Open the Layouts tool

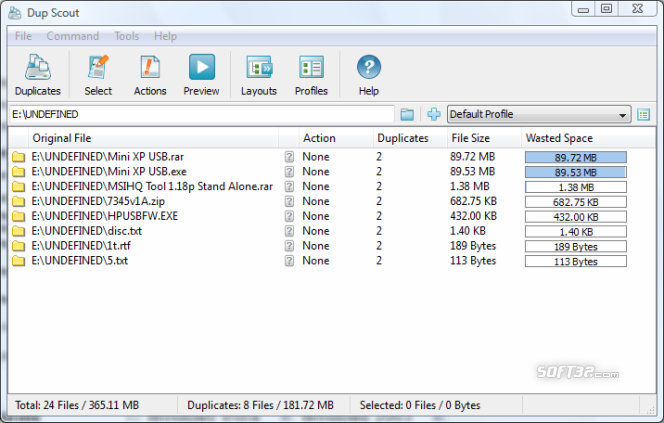[259, 74]
